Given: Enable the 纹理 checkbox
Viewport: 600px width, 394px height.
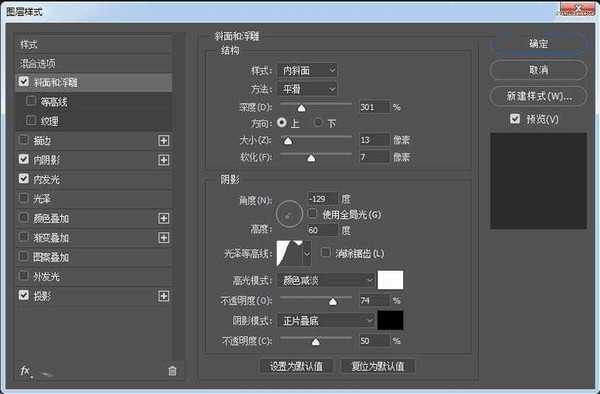Looking at the screenshot, I should [x=31, y=120].
